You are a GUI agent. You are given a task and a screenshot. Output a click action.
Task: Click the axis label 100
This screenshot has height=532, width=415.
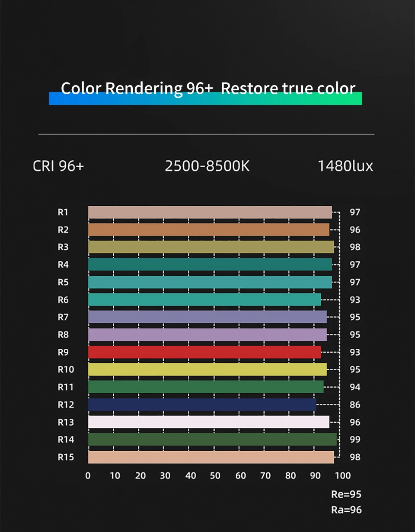pos(343,476)
